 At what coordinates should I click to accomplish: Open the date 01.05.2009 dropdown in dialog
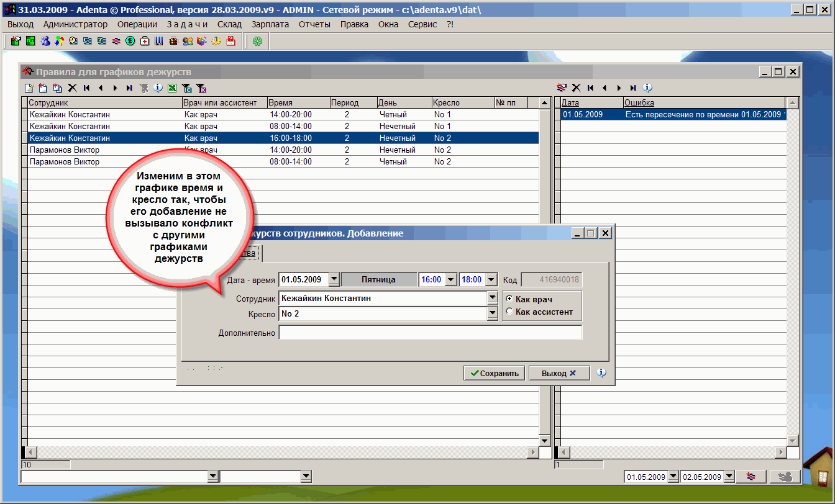tap(334, 279)
